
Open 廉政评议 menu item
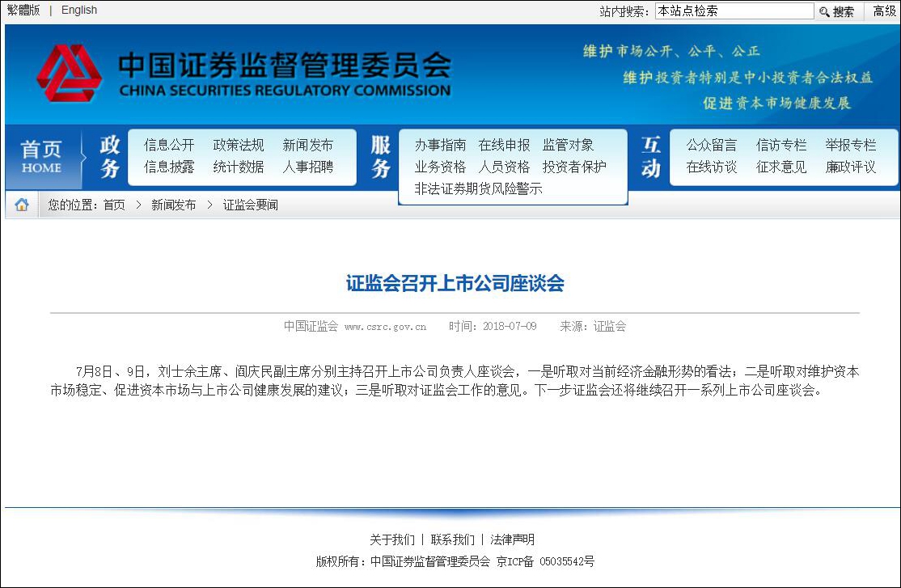coord(851,167)
